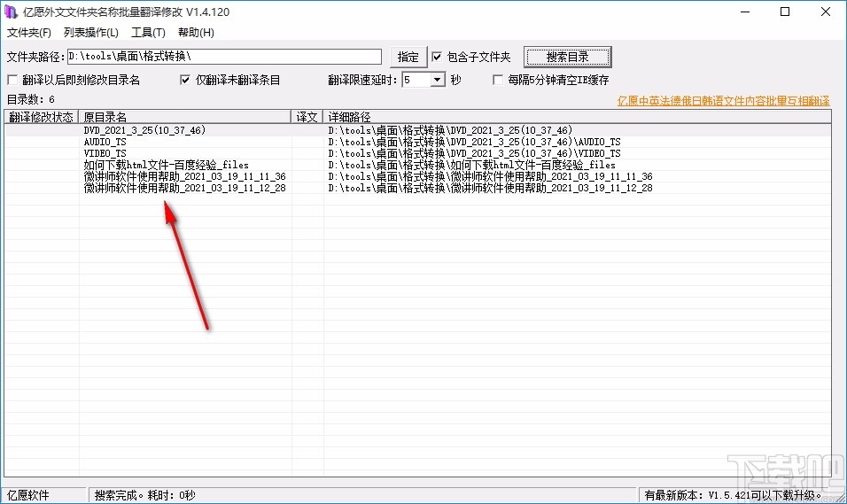The height and width of the screenshot is (504, 847).
Task: Close the application window
Action: (826, 12)
